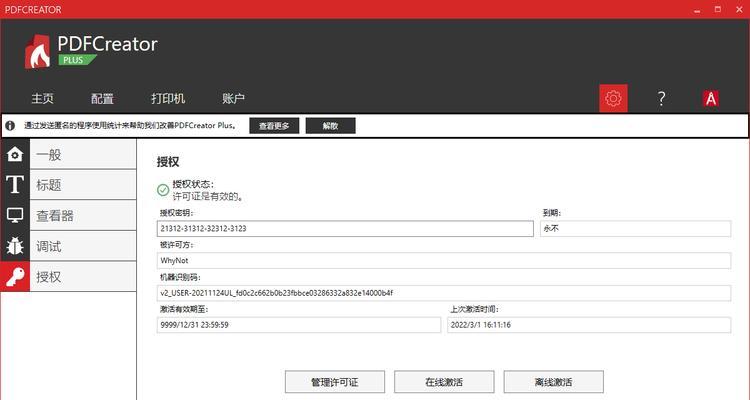750x400 pixels.
Task: Close the PDFCreator window
Action: click(x=739, y=9)
